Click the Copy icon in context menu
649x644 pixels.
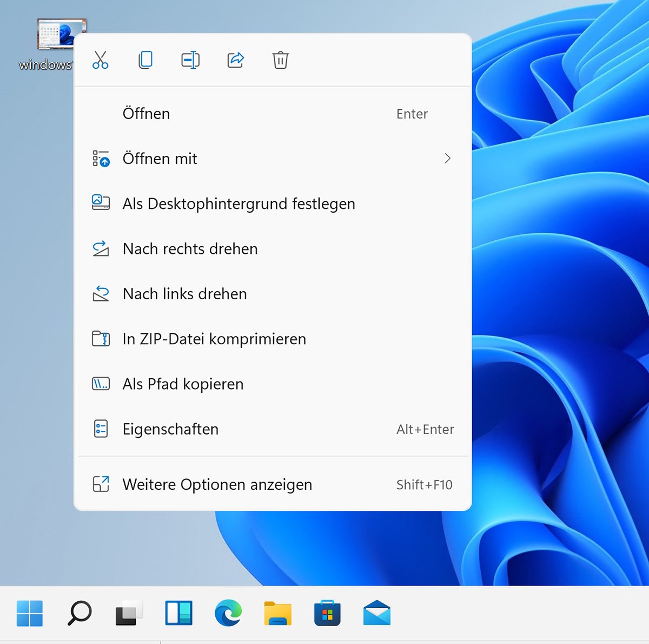point(145,60)
